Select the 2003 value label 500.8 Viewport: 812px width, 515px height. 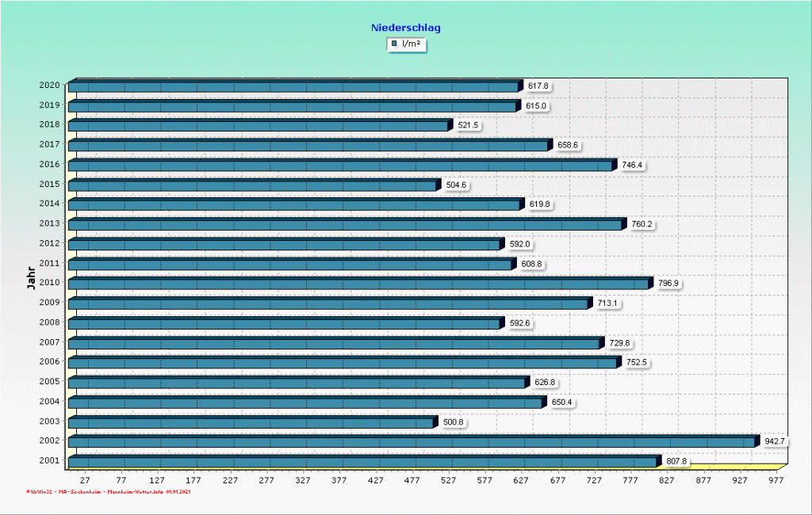click(x=453, y=422)
